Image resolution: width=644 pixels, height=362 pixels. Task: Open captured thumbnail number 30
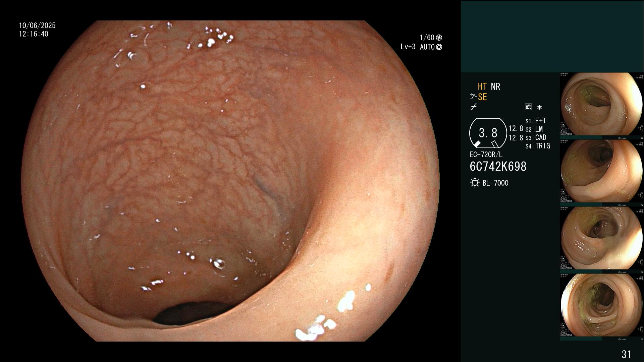601,106
